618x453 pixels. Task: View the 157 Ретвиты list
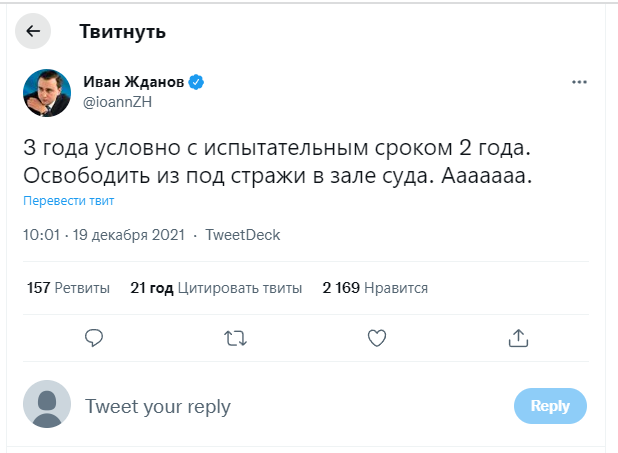pos(68,288)
